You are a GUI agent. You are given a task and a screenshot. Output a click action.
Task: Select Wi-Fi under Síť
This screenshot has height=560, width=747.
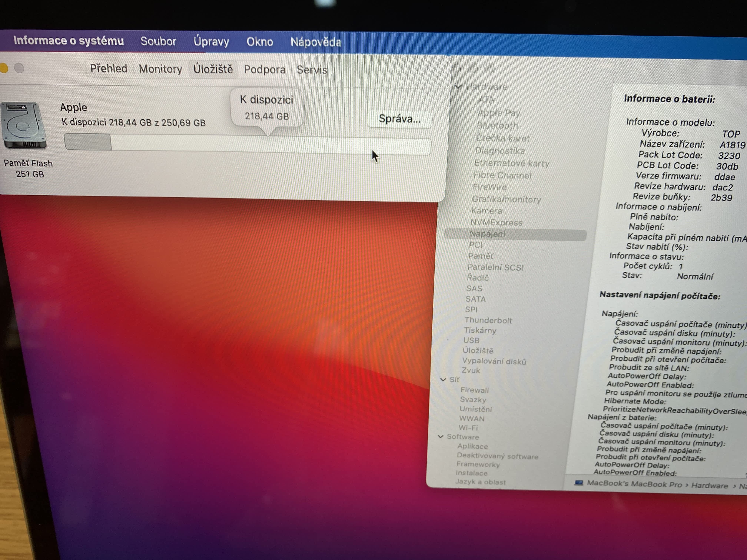point(468,428)
